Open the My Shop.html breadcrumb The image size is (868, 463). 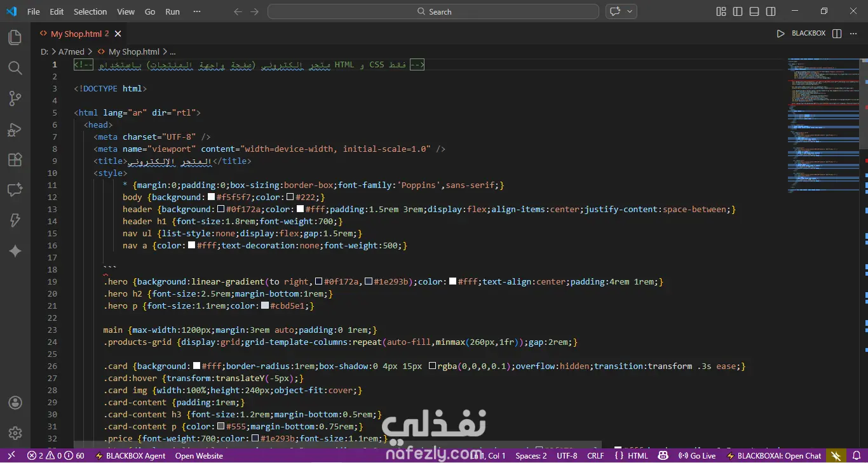point(128,51)
